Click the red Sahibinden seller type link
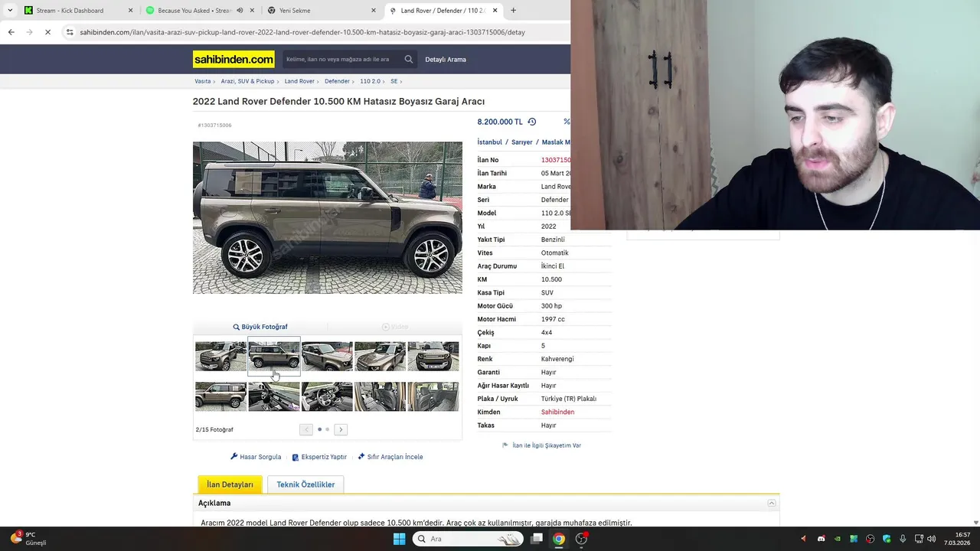Screen dimensions: 980x551 pyautogui.click(x=557, y=412)
